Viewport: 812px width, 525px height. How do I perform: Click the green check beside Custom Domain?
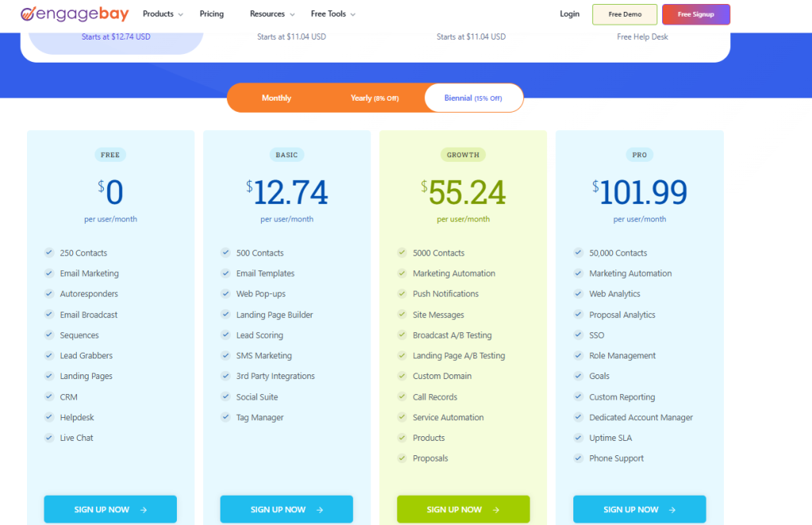click(x=402, y=376)
